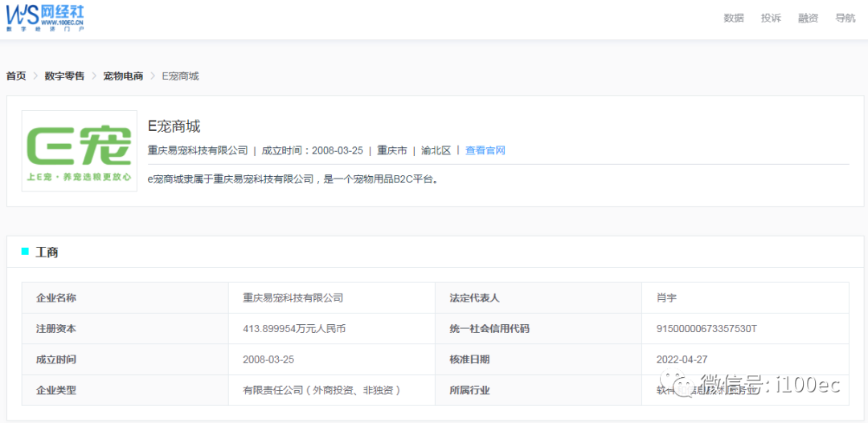Click the 所属行业 label cell
This screenshot has width=868, height=423.
coord(538,390)
